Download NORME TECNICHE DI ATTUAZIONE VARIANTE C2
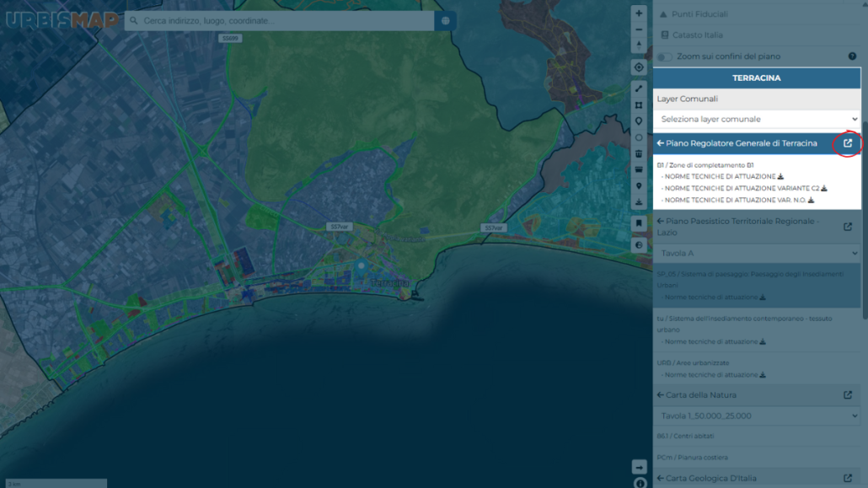This screenshot has height=488, width=868. (x=823, y=188)
